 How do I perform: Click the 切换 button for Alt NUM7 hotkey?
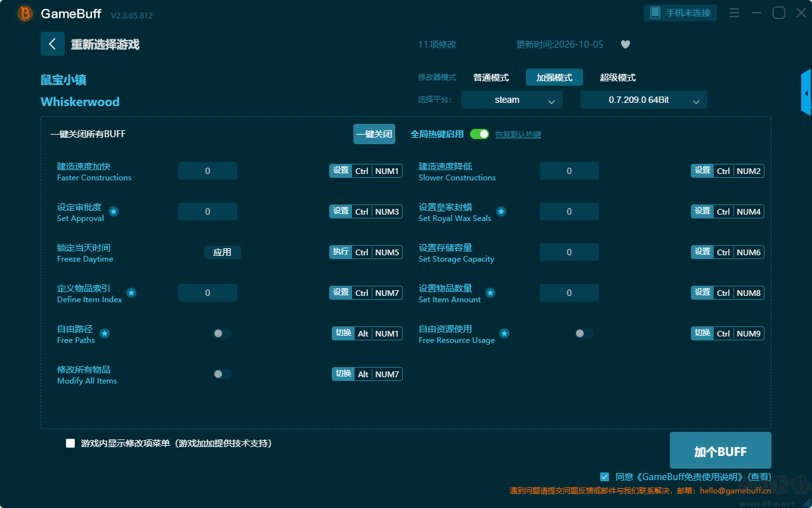[x=343, y=374]
